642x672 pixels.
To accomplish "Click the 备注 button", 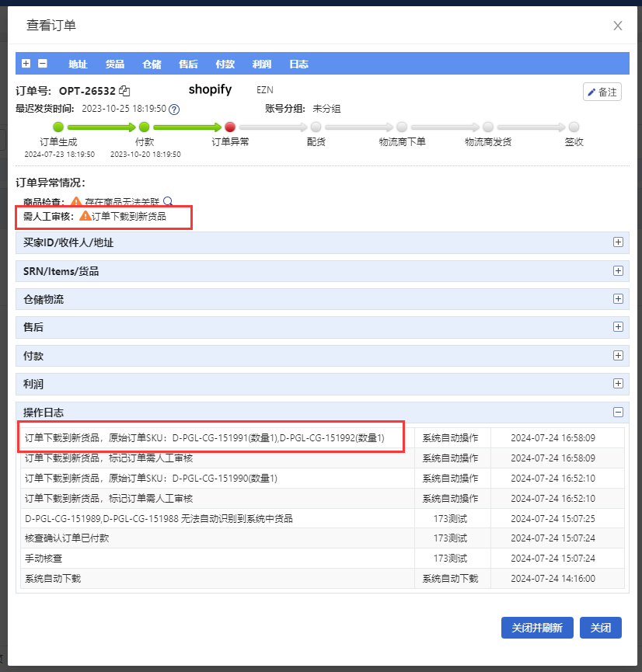I will tap(602, 92).
